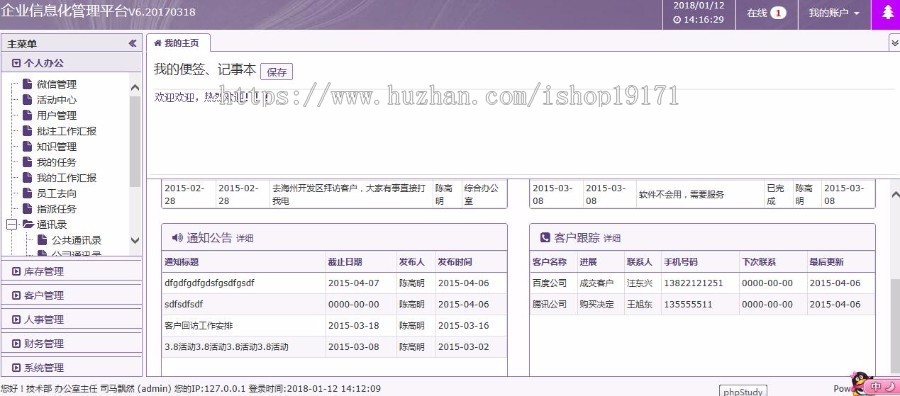Open 用户管理 document icon
This screenshot has width=900, height=396.
[x=27, y=115]
